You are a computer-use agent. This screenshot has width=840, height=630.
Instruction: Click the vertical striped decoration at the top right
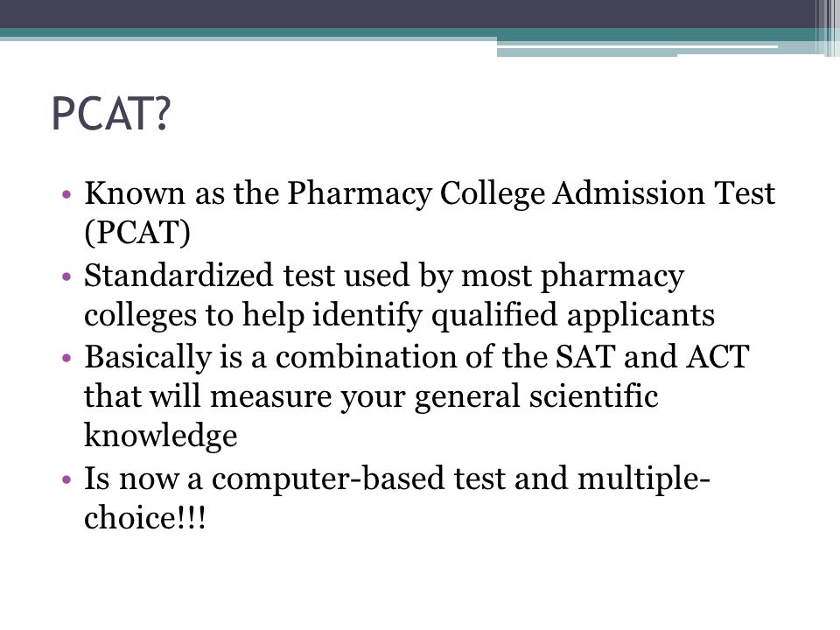click(x=827, y=28)
